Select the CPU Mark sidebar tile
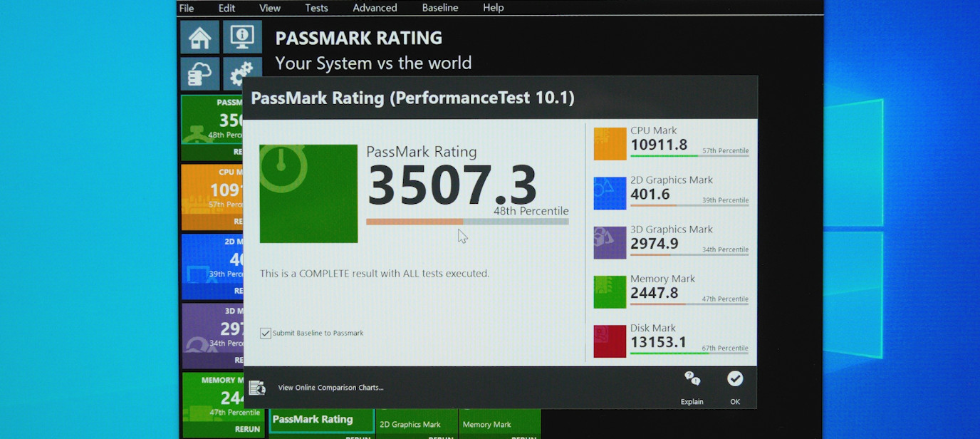 (212, 197)
